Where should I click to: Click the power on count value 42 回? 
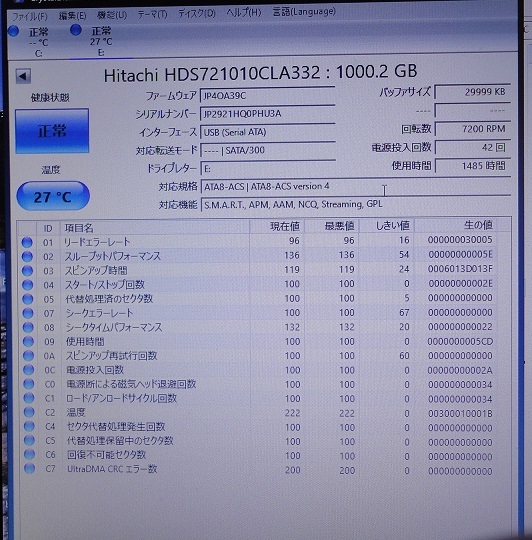pyautogui.click(x=472, y=148)
